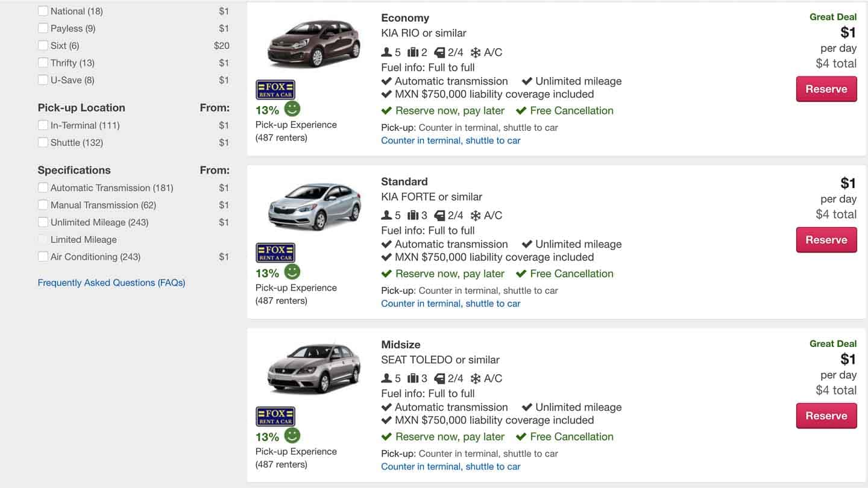The height and width of the screenshot is (488, 868).
Task: Click the luggage count icon on Standard listing
Action: (x=414, y=215)
